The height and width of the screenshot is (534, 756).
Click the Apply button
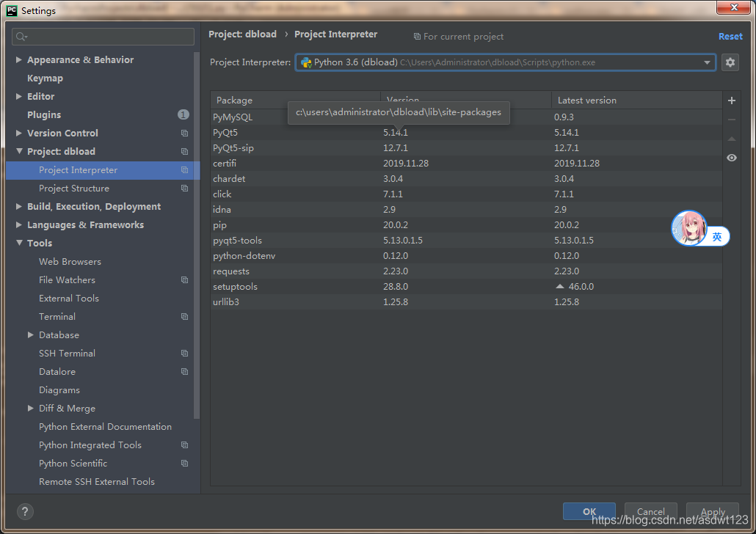713,511
